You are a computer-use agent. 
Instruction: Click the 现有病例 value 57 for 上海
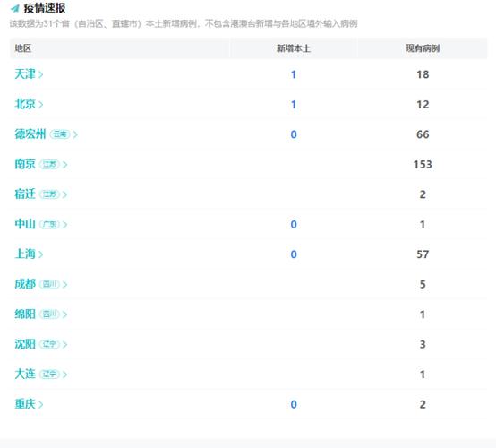click(423, 254)
